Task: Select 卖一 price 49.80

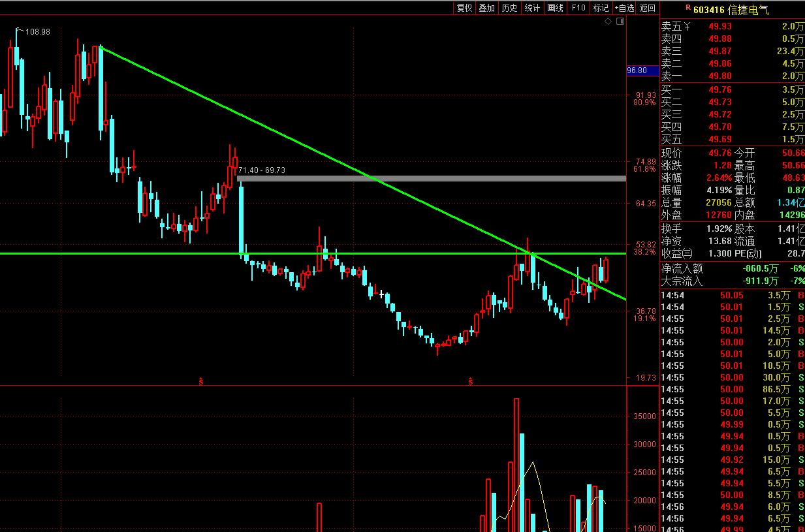Action: point(720,76)
